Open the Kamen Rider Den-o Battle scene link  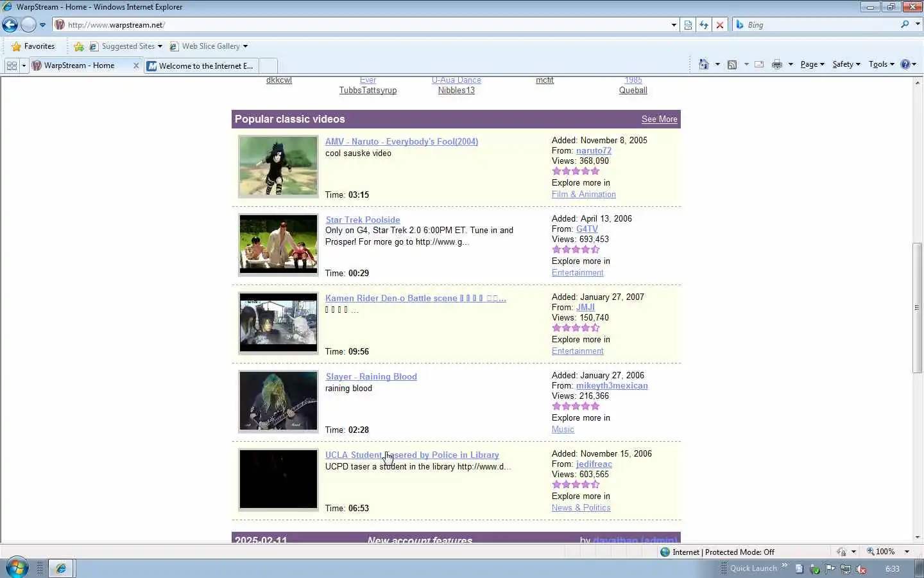pyautogui.click(x=416, y=298)
